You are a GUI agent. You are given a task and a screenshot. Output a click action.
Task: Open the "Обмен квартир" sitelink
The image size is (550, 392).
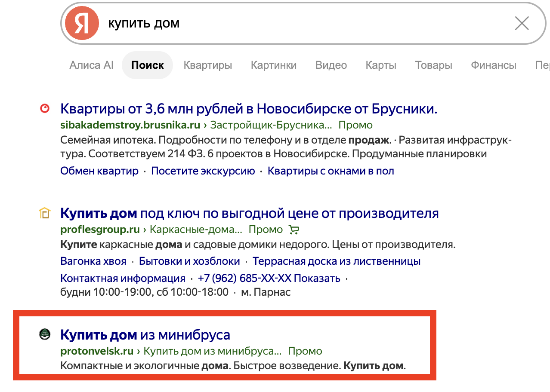pos(99,171)
